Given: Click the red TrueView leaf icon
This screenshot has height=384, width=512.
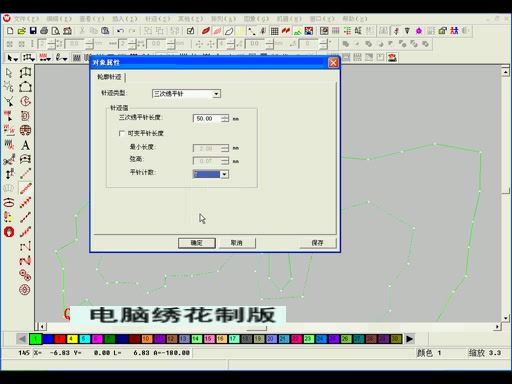Looking at the screenshot, I should (206, 31).
